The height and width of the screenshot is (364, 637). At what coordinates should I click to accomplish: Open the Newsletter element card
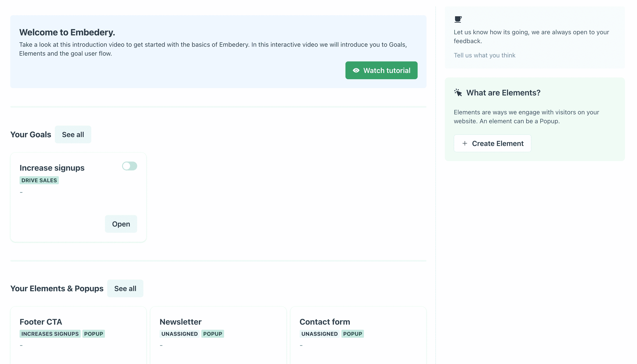218,335
